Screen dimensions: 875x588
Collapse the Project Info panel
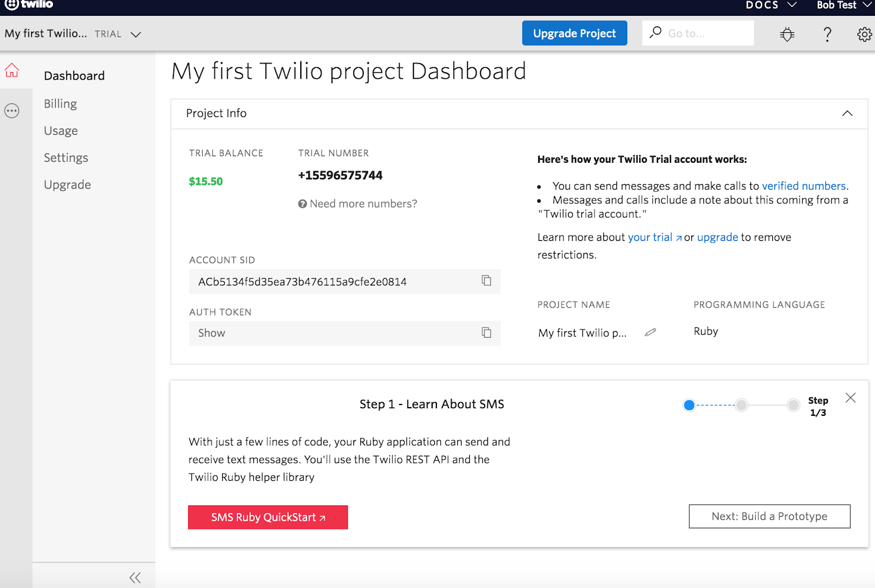pos(847,113)
